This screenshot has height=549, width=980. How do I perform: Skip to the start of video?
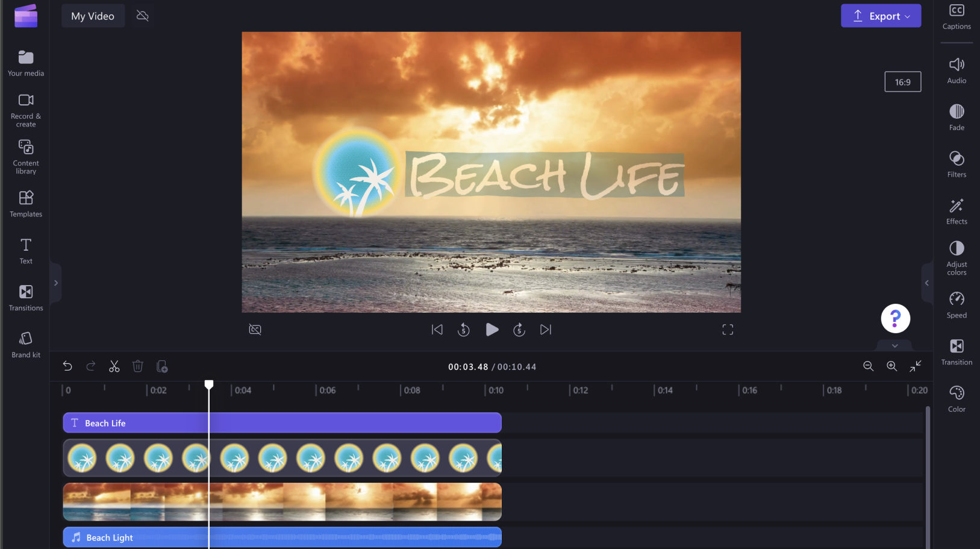[437, 329]
